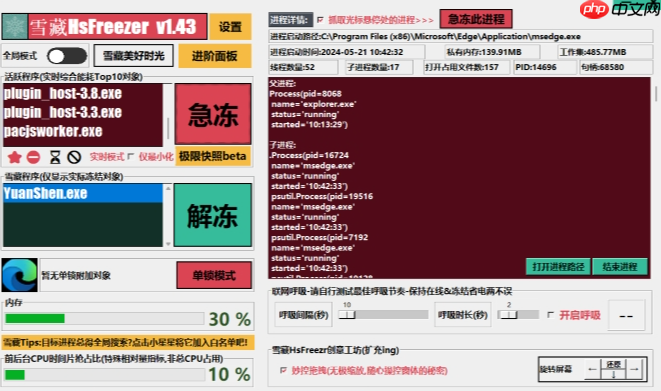
Task: Click the snowflake logo icon
Action: (x=15, y=27)
